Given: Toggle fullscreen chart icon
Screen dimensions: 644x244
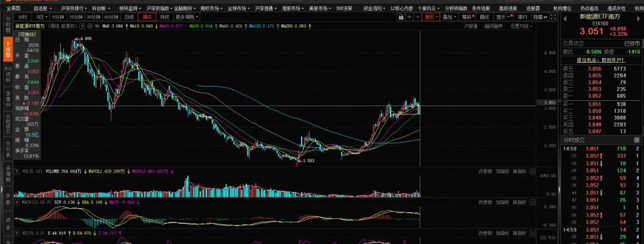Looking at the screenshot, I should pos(553,17).
